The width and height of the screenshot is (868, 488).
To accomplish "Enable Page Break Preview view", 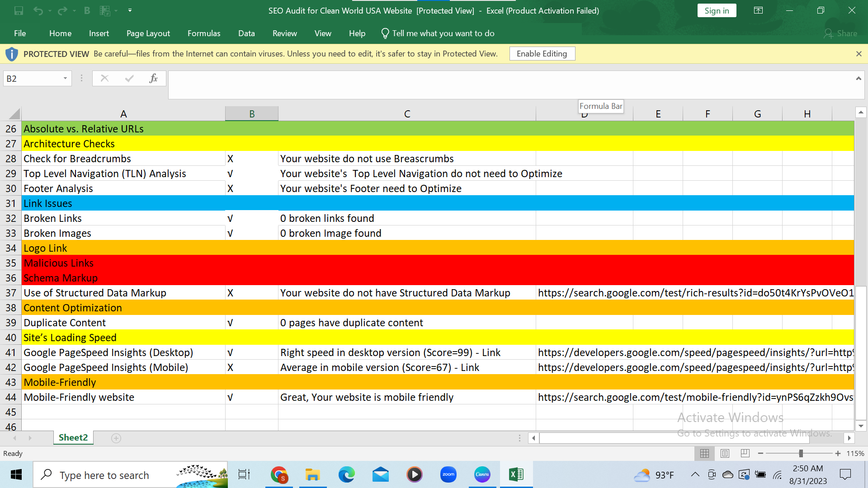I will pyautogui.click(x=745, y=453).
